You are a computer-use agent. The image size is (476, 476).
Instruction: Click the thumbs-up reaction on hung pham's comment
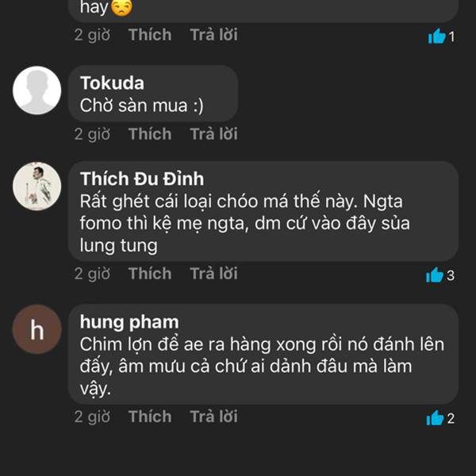[435, 418]
